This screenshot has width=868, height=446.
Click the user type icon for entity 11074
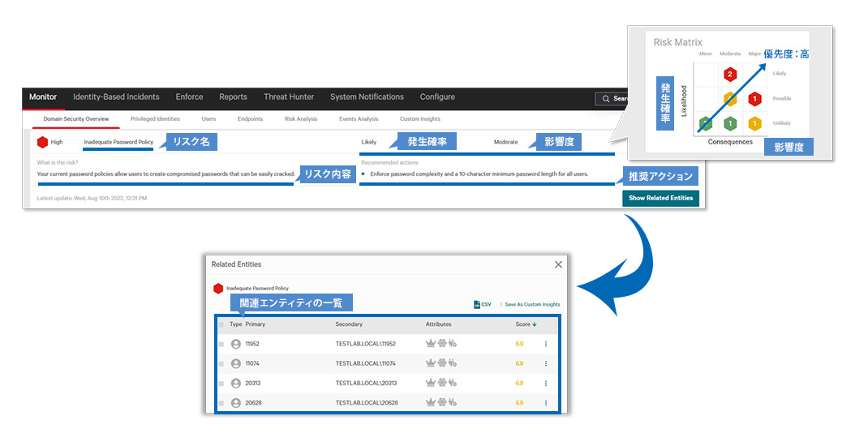click(236, 363)
